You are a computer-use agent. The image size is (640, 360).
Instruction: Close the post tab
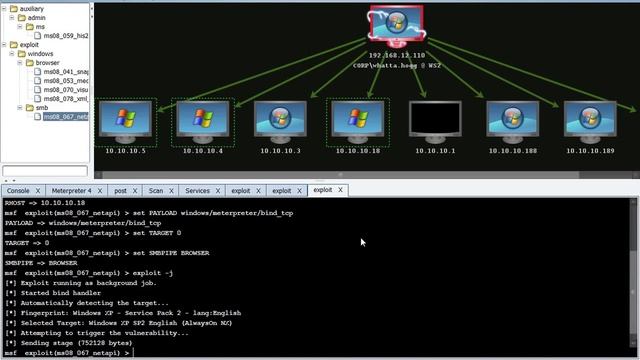point(135,191)
